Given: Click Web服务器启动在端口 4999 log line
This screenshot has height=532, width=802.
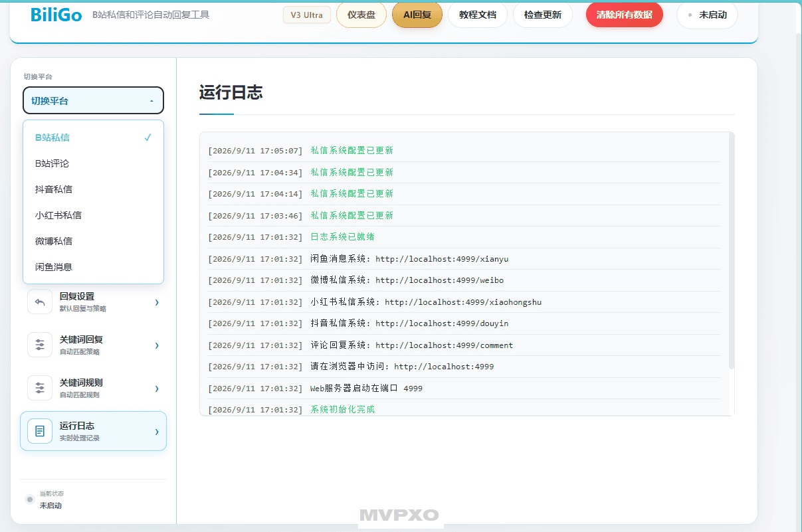Looking at the screenshot, I should pos(464,389).
